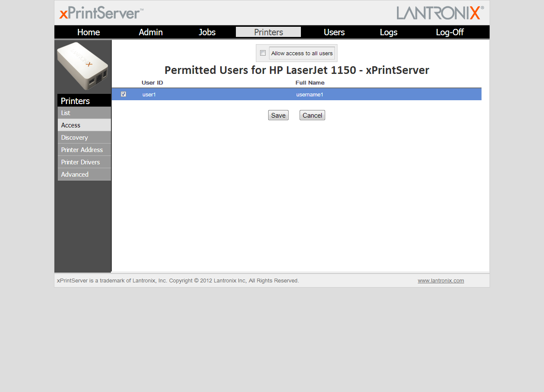This screenshot has height=392, width=544.
Task: Open Advanced in the sidebar
Action: click(84, 175)
